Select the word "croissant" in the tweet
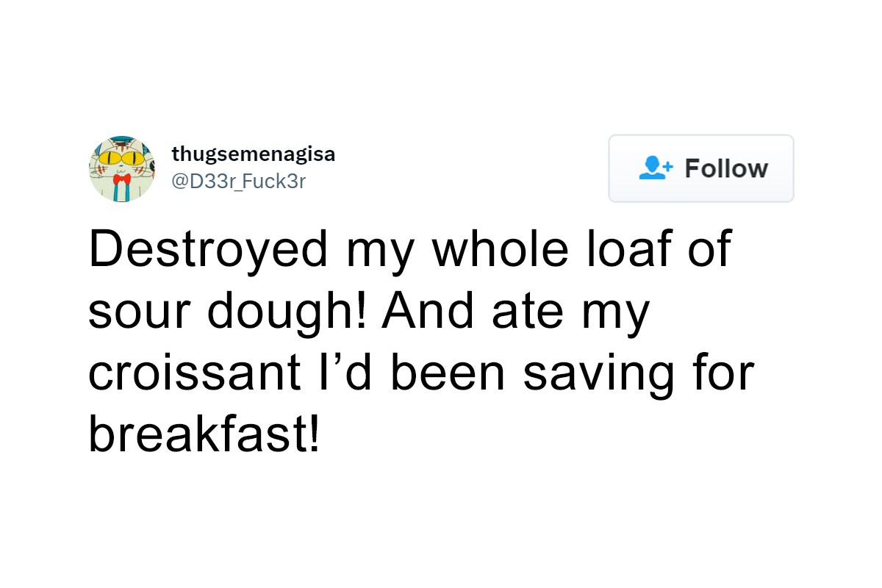This screenshot has height=588, width=882. (x=194, y=373)
